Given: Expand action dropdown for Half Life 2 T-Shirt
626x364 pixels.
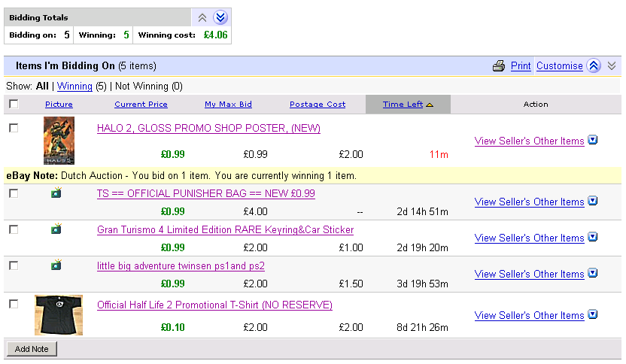Looking at the screenshot, I should tap(593, 314).
